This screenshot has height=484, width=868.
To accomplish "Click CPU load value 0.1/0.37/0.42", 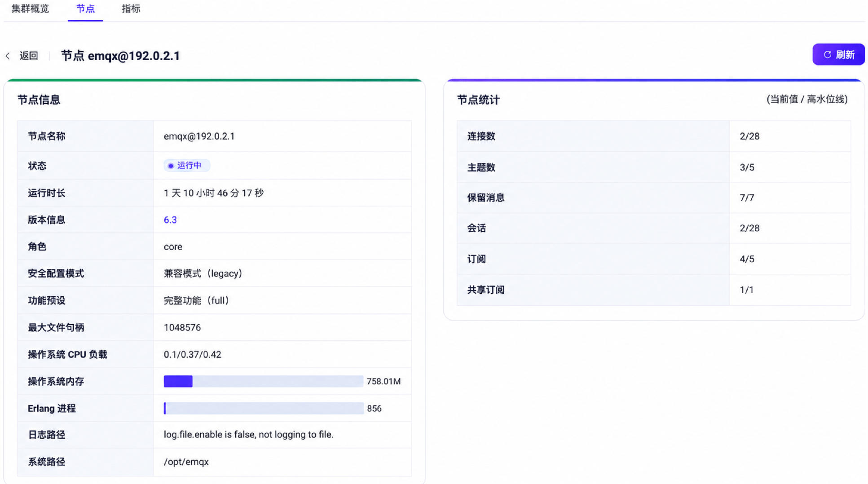I will 192,355.
